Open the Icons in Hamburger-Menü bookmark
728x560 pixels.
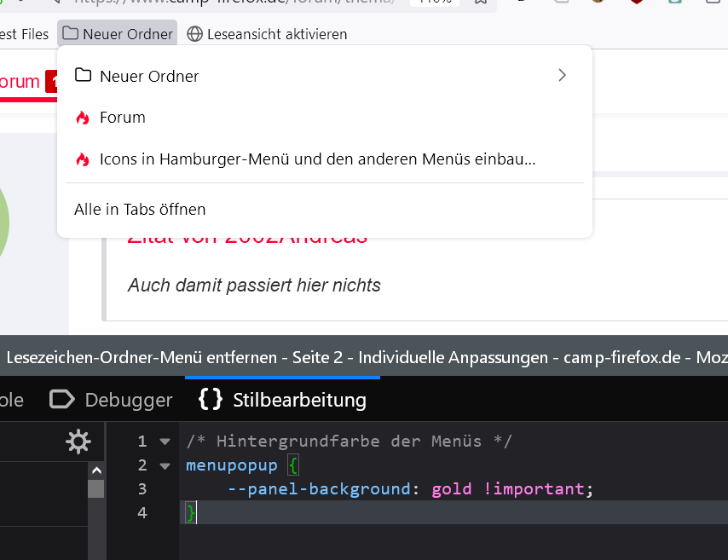coord(317,159)
